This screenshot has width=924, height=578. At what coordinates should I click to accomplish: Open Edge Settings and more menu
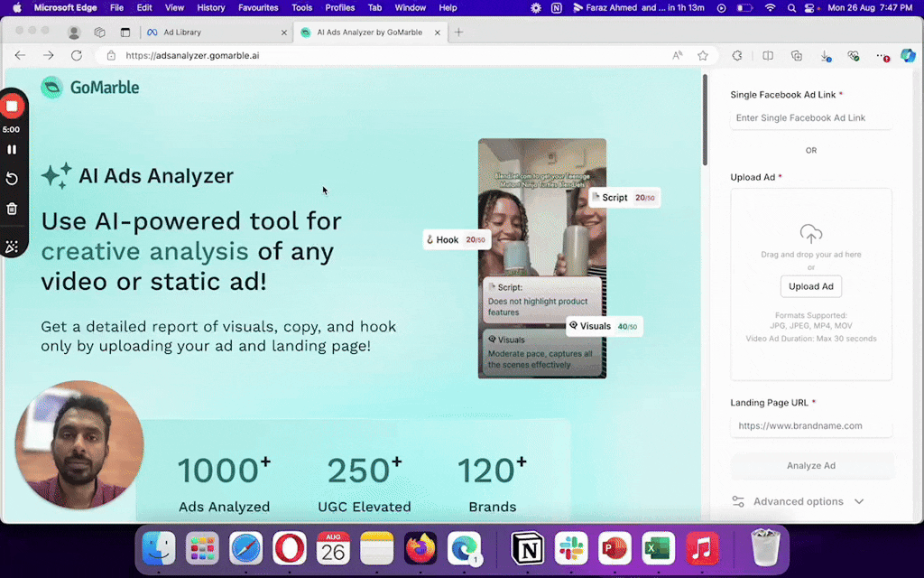[x=882, y=56]
